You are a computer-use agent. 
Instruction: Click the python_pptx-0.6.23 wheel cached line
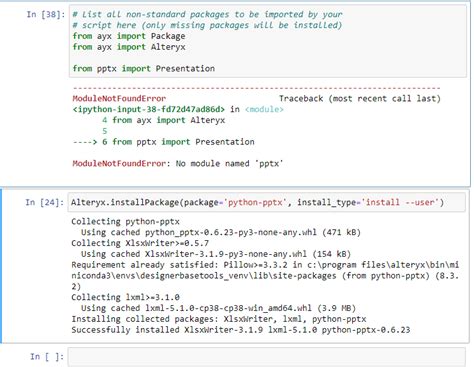point(221,232)
